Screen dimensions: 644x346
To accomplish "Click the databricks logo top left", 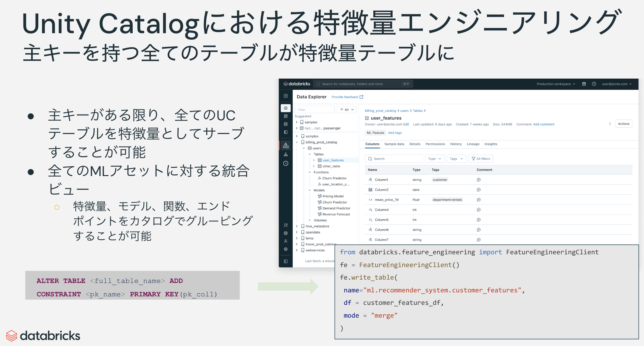I will (296, 84).
